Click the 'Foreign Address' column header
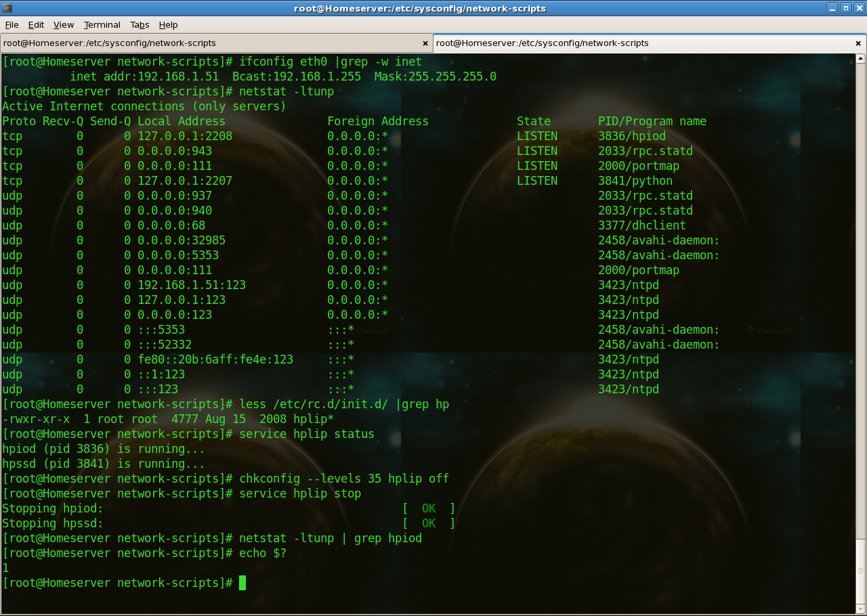 click(x=378, y=121)
